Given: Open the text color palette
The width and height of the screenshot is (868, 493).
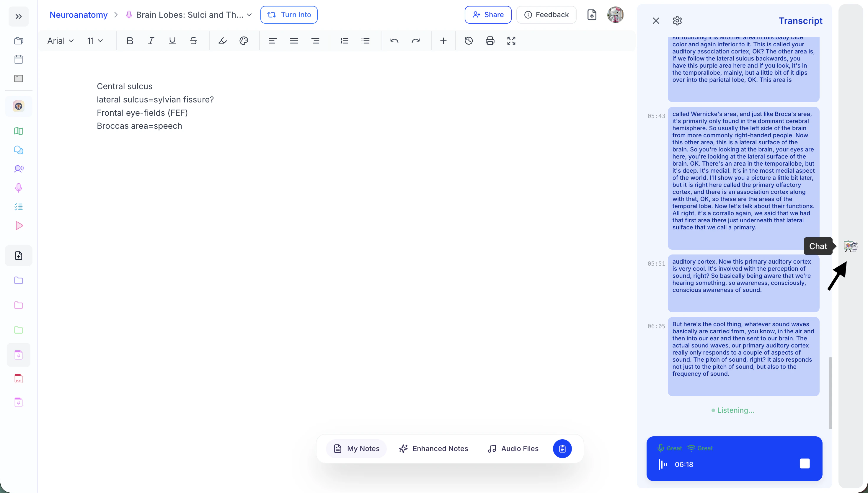Looking at the screenshot, I should click(x=244, y=41).
